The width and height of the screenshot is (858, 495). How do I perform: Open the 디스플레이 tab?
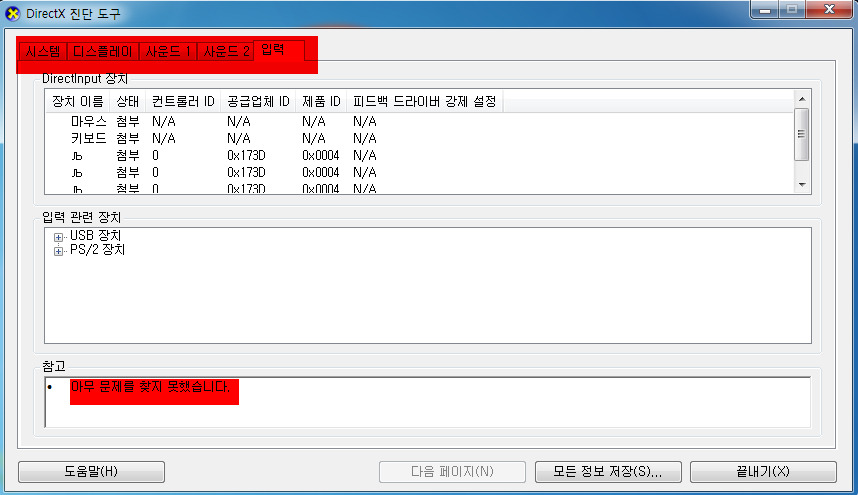coord(103,52)
